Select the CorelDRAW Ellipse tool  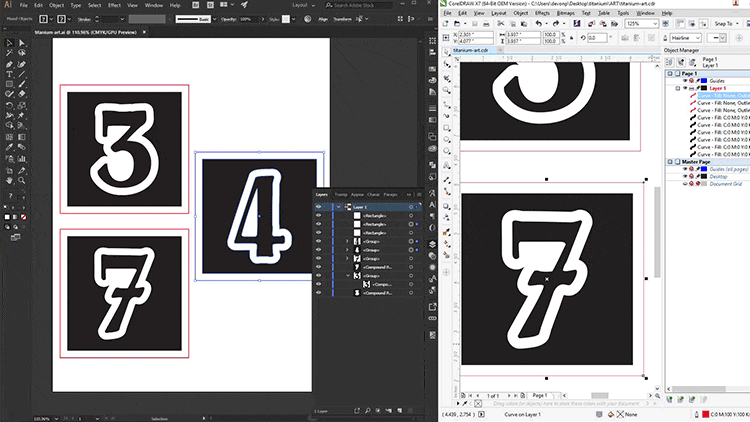coord(446,140)
